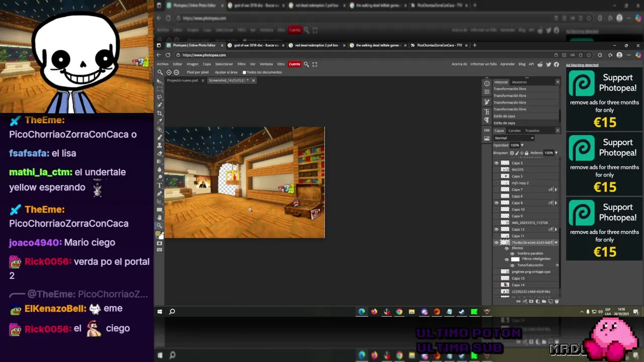Toggle Photopea fullscreen icon
Screen dimensions: 644x362
(x=315, y=64)
